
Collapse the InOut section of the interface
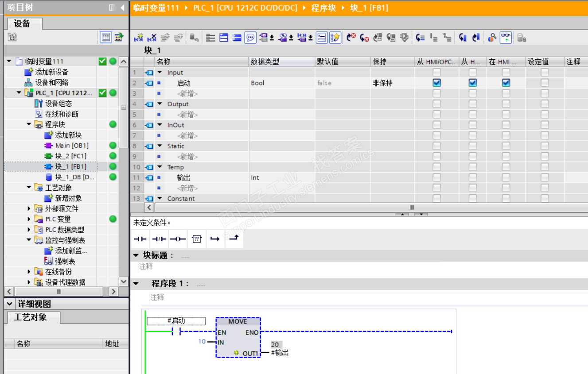point(160,125)
